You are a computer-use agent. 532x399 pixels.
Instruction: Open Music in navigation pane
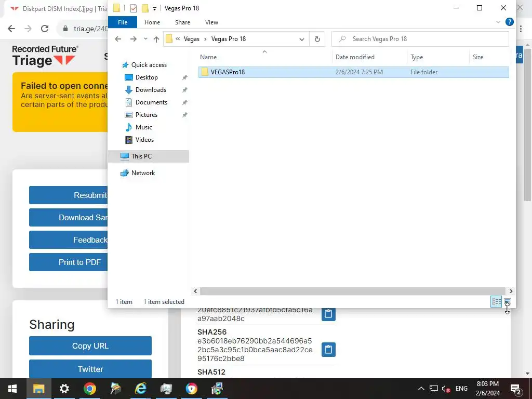143,127
